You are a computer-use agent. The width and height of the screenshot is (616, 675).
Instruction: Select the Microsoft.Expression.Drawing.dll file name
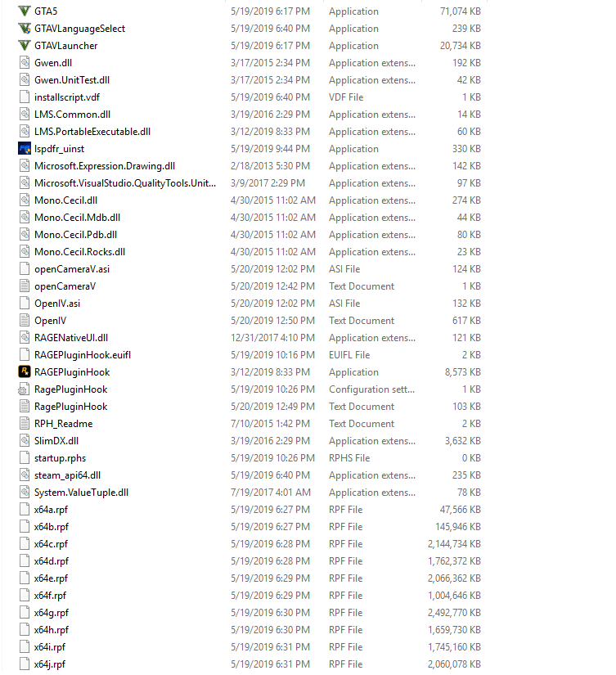[105, 166]
